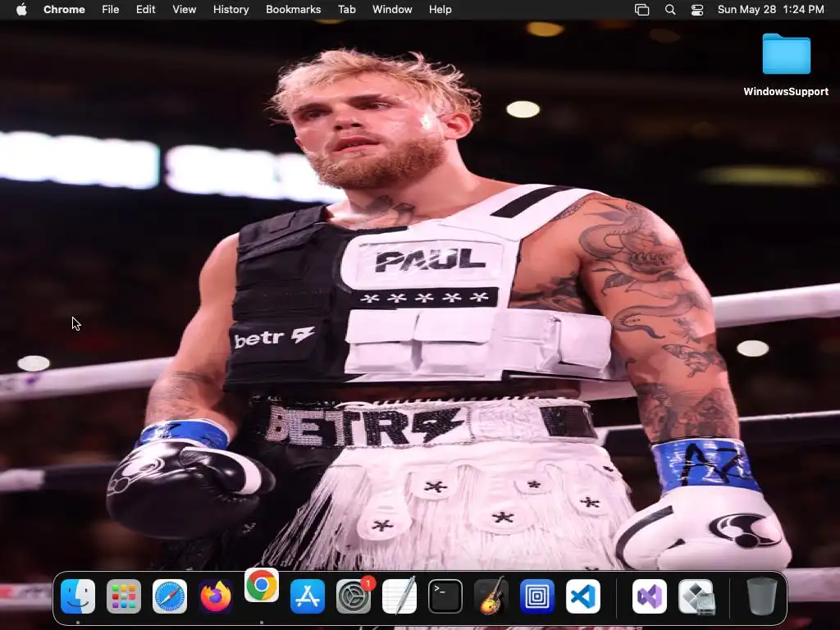Open Launchpad from the dock
840x630 pixels.
[124, 596]
